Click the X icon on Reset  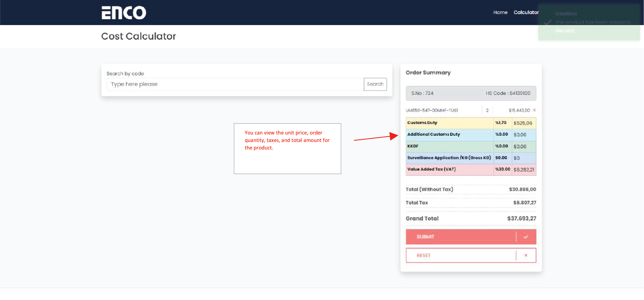(x=526, y=255)
